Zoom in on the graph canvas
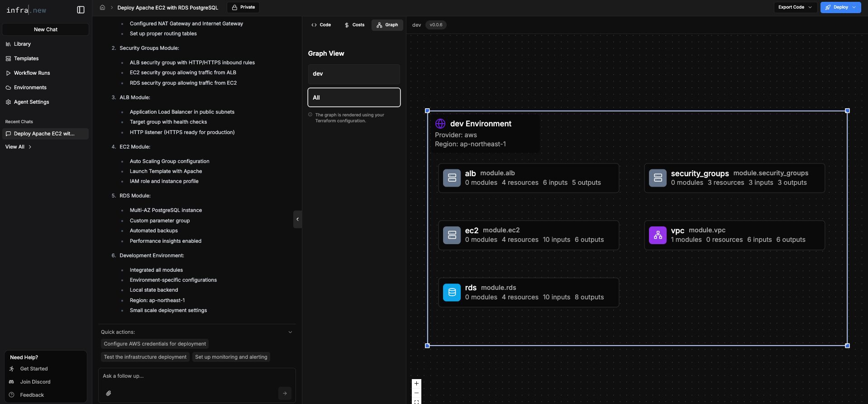This screenshot has height=404, width=868. click(416, 384)
